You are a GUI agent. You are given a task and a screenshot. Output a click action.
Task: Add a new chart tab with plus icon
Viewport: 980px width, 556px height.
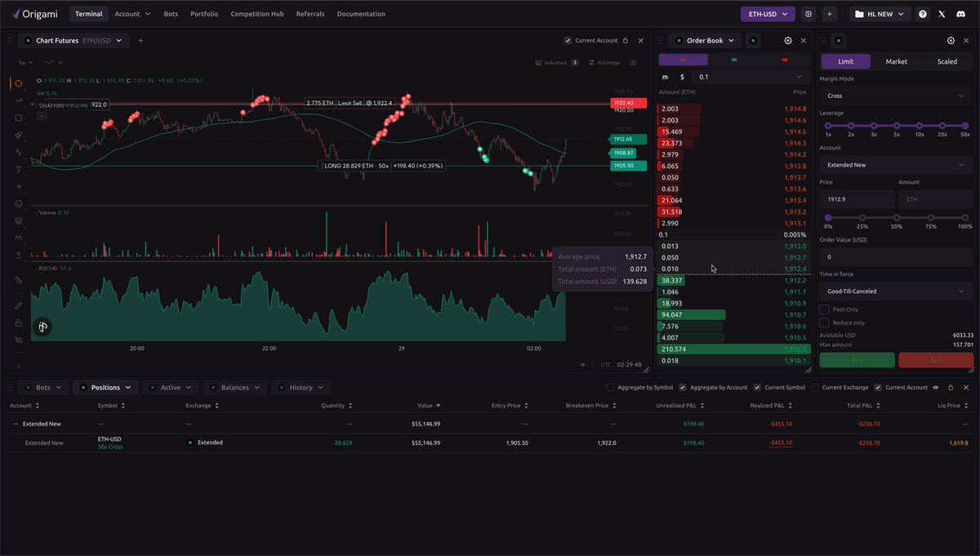(x=140, y=41)
